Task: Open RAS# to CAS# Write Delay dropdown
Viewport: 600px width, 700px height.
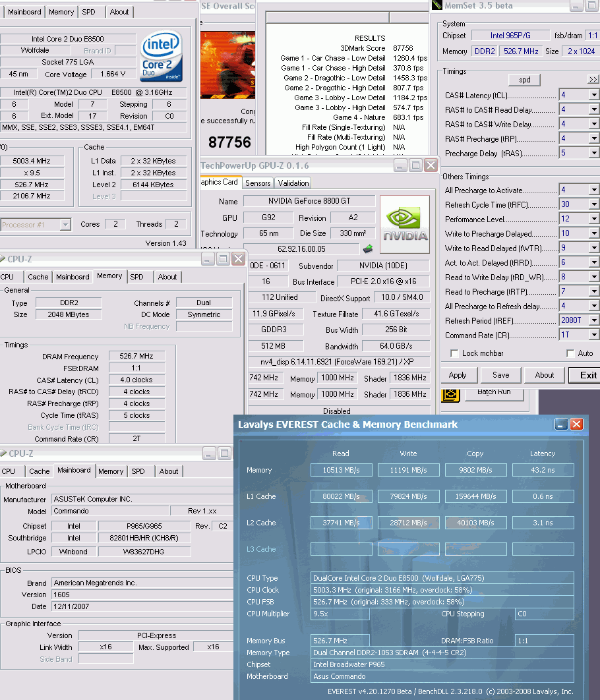Action: pos(594,124)
